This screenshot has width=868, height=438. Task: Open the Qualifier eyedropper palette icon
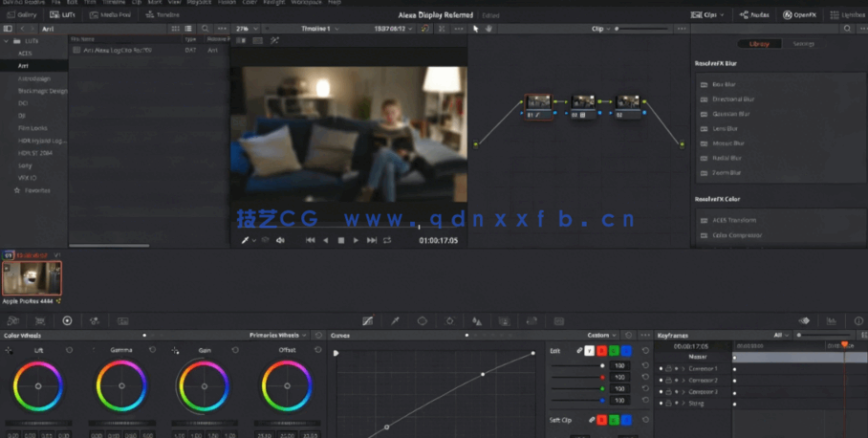click(x=395, y=320)
